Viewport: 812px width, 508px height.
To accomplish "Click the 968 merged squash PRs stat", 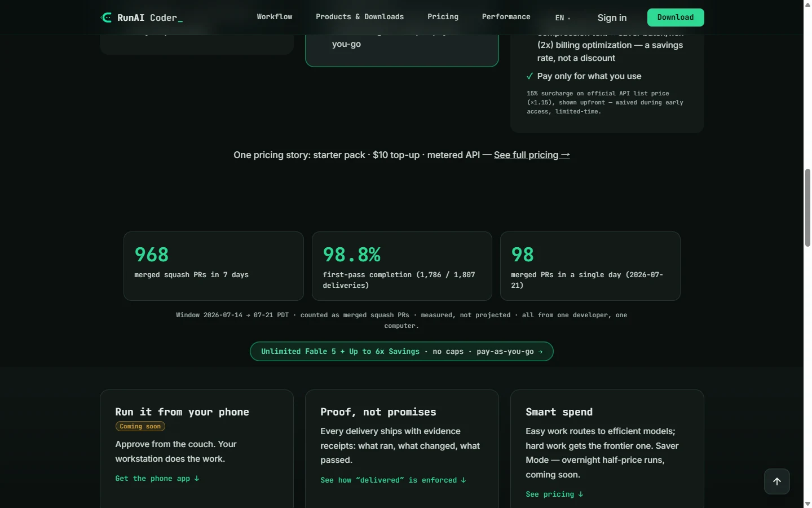I will pos(214,266).
